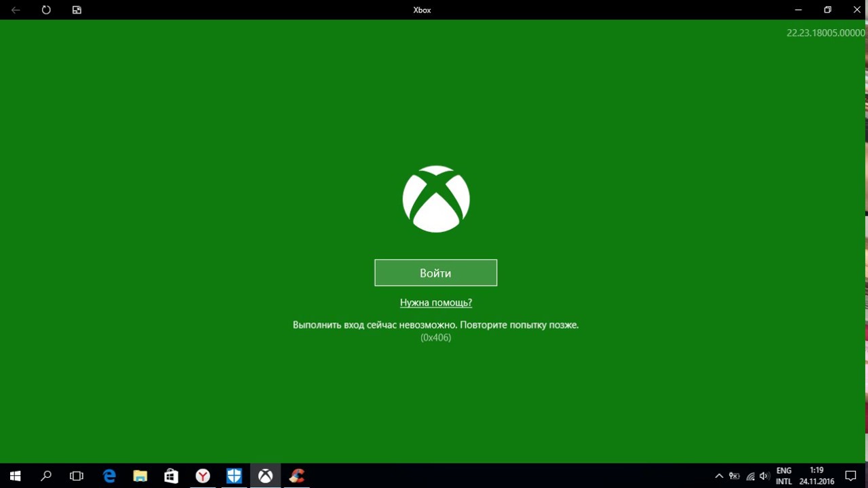
Task: Open the Windows Start menu
Action: pos(15,476)
